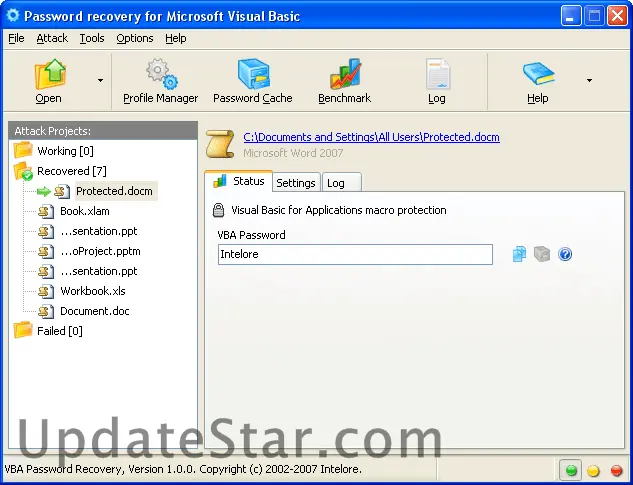Open the Options menu
This screenshot has width=633, height=485.
[135, 38]
